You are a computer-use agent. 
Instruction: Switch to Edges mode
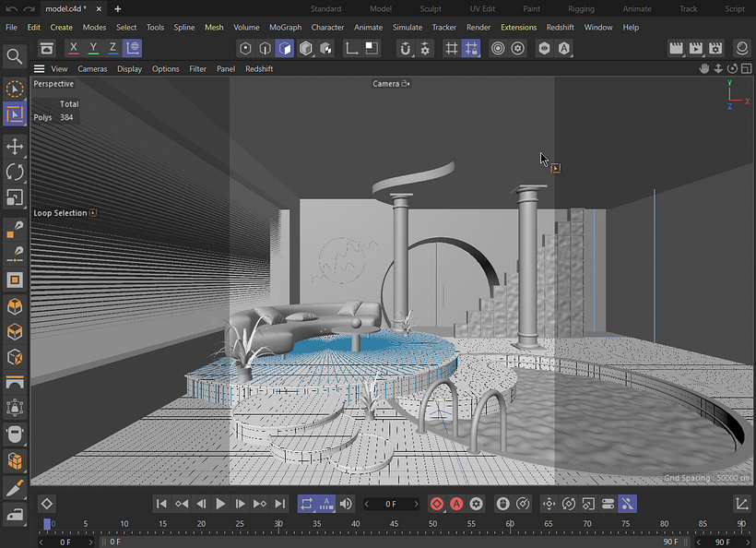coord(266,48)
